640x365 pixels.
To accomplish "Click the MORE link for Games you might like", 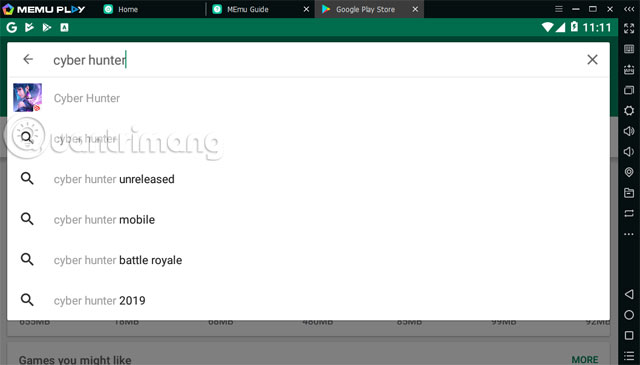I will coord(585,359).
